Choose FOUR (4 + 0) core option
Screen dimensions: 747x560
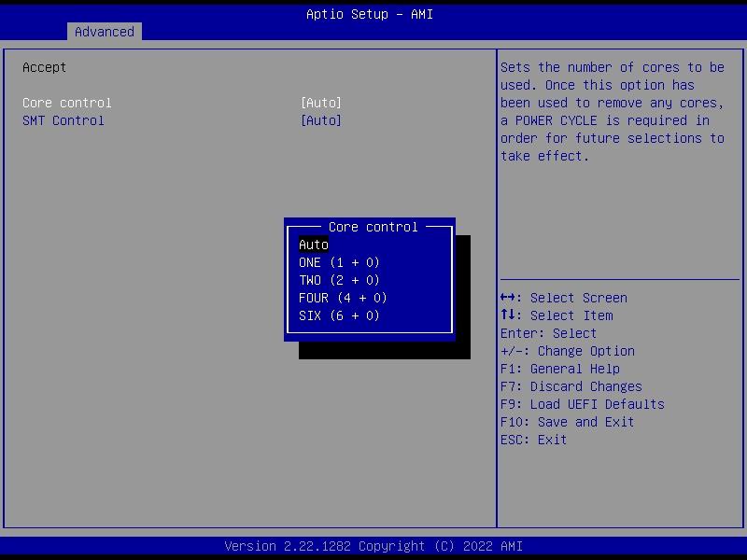point(343,298)
